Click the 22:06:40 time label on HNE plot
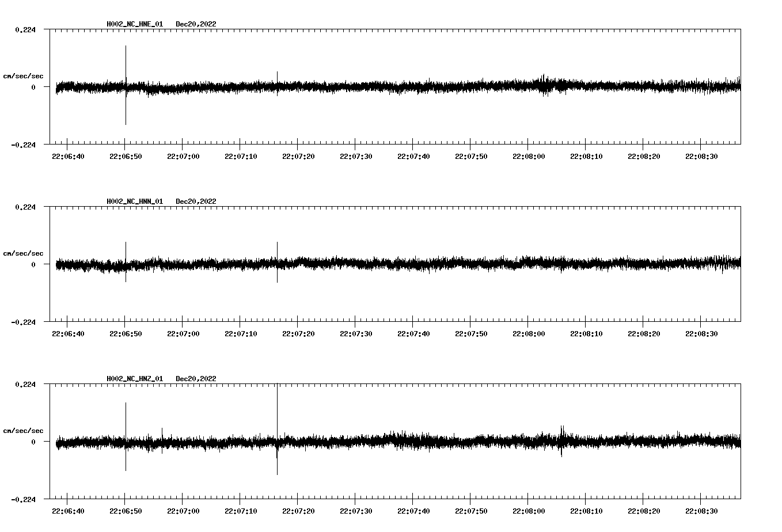Screen dimensions: 782x532 coord(68,157)
